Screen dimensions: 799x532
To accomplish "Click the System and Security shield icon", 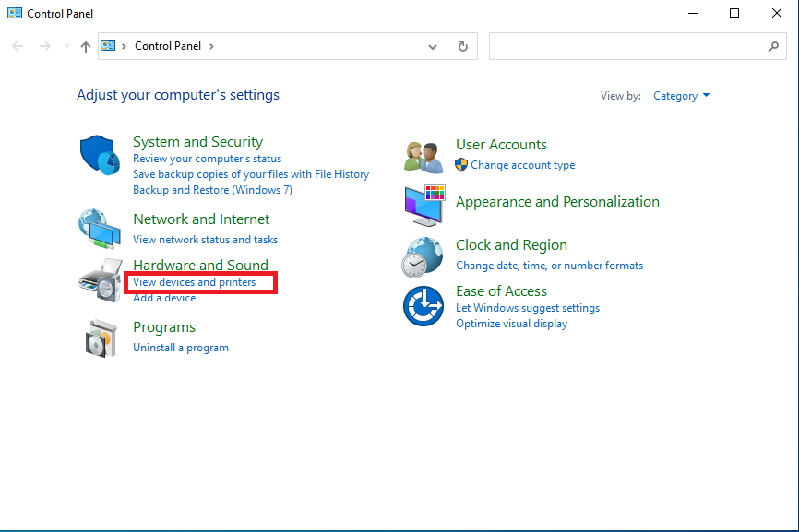I will [x=100, y=155].
